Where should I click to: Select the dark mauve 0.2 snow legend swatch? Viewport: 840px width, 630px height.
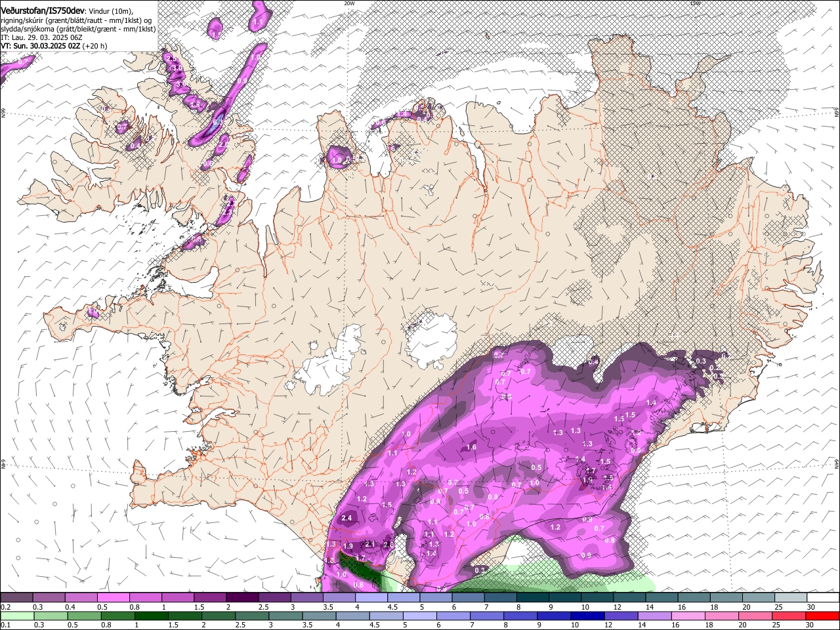tap(16, 598)
